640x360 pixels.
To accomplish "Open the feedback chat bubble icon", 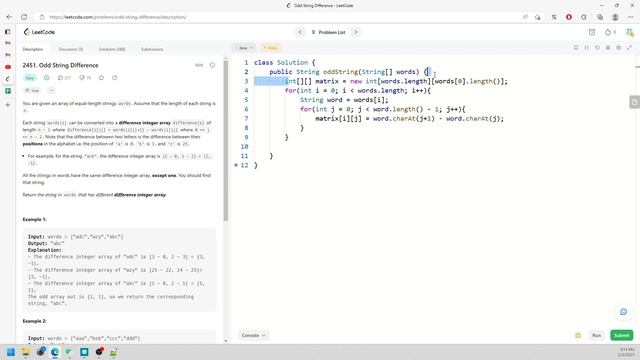I will pyautogui.click(x=623, y=312).
